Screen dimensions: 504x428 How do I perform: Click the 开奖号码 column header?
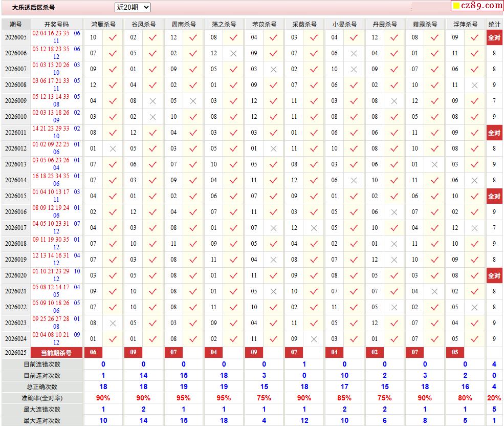[56, 25]
